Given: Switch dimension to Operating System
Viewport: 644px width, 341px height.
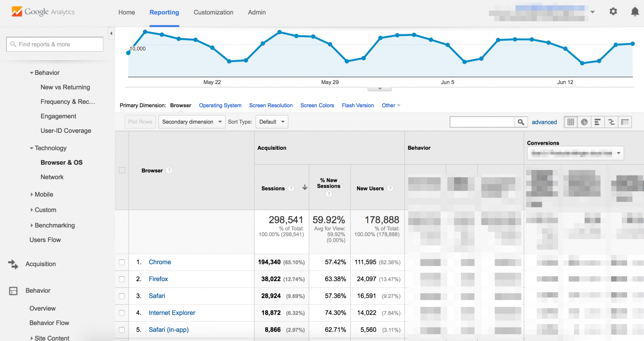Looking at the screenshot, I should coord(220,105).
